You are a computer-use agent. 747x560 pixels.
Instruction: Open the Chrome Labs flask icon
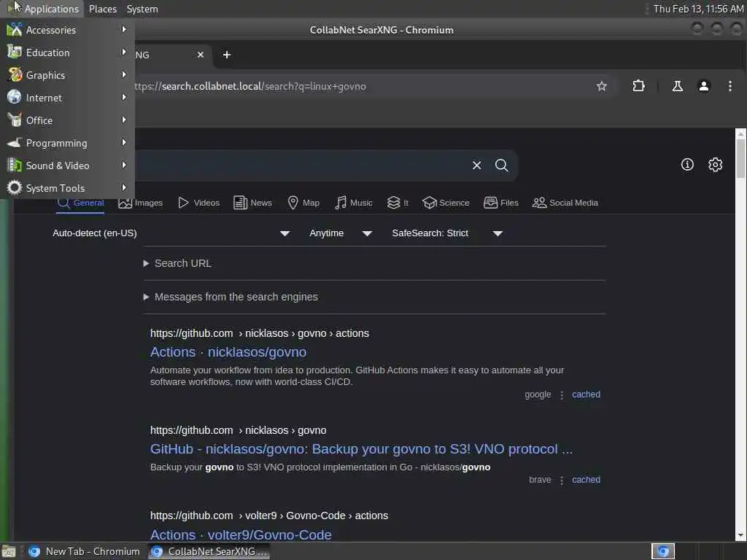[677, 86]
